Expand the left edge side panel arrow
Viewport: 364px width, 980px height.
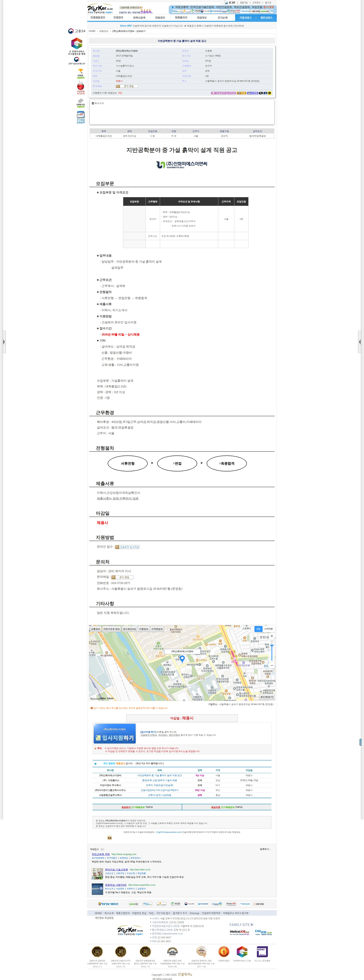point(4,342)
